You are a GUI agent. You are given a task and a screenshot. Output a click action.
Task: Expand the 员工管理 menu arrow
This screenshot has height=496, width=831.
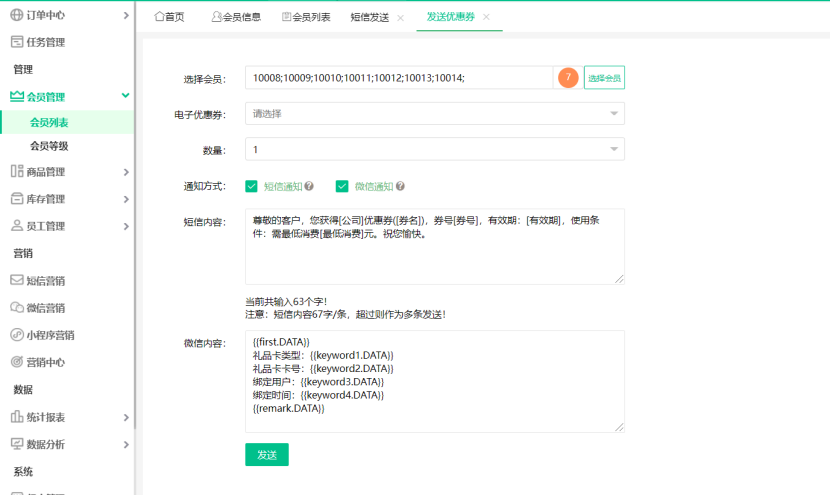point(126,226)
